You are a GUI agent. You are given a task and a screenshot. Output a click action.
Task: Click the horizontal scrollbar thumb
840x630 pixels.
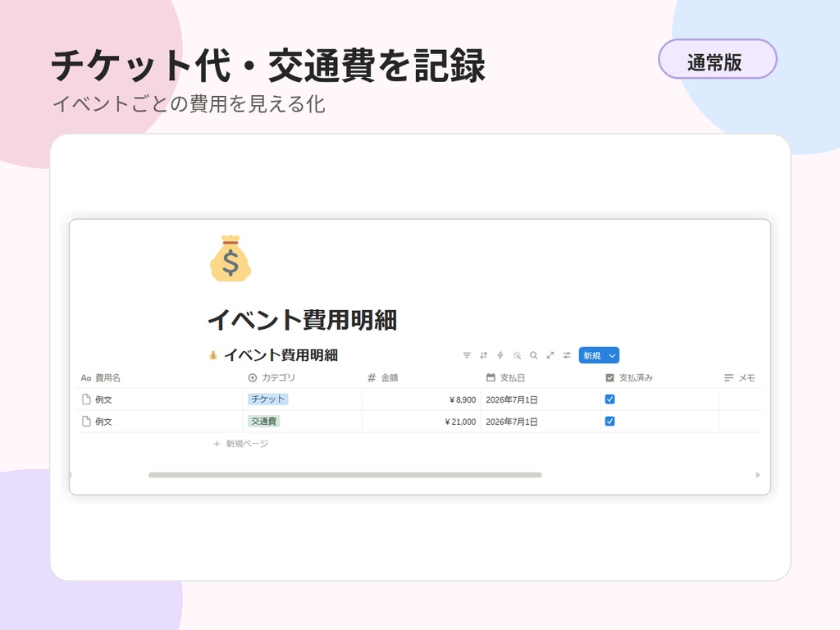pyautogui.click(x=345, y=475)
